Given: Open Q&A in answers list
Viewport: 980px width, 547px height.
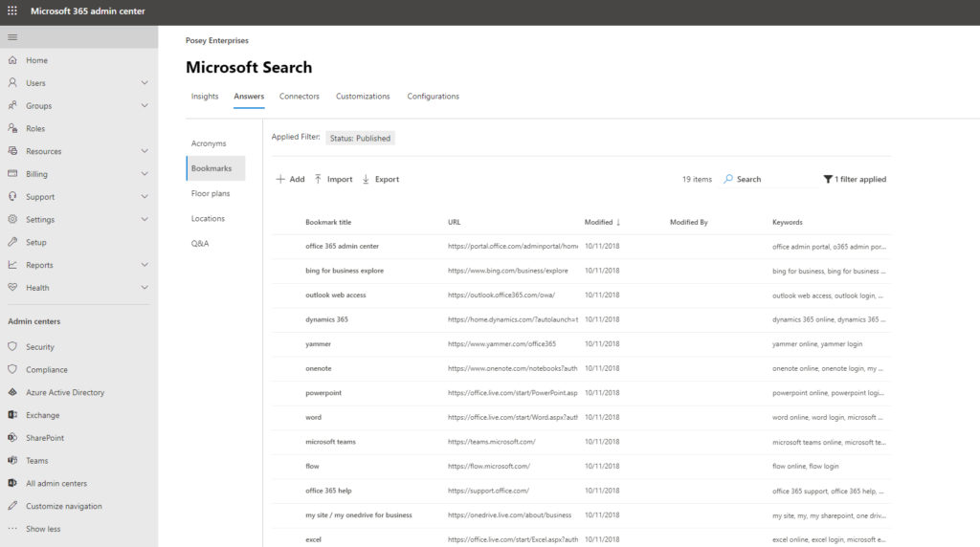Looking at the screenshot, I should 200,244.
